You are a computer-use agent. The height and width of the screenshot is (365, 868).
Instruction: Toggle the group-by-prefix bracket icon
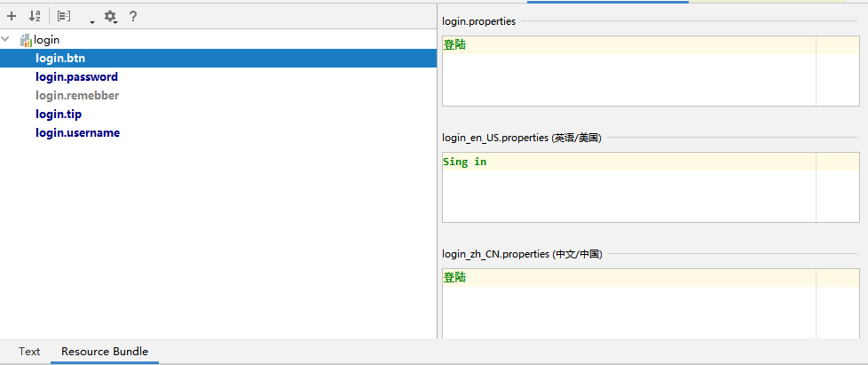tap(64, 16)
